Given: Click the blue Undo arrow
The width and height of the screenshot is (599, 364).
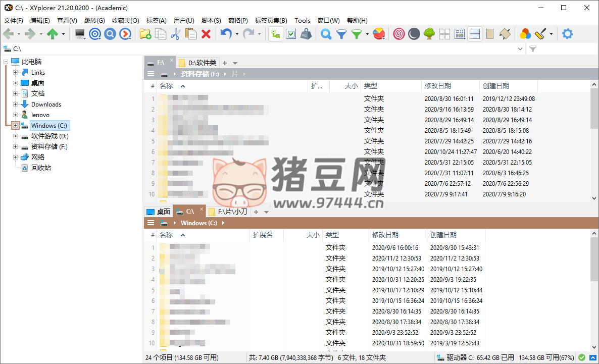Looking at the screenshot, I should [x=226, y=34].
